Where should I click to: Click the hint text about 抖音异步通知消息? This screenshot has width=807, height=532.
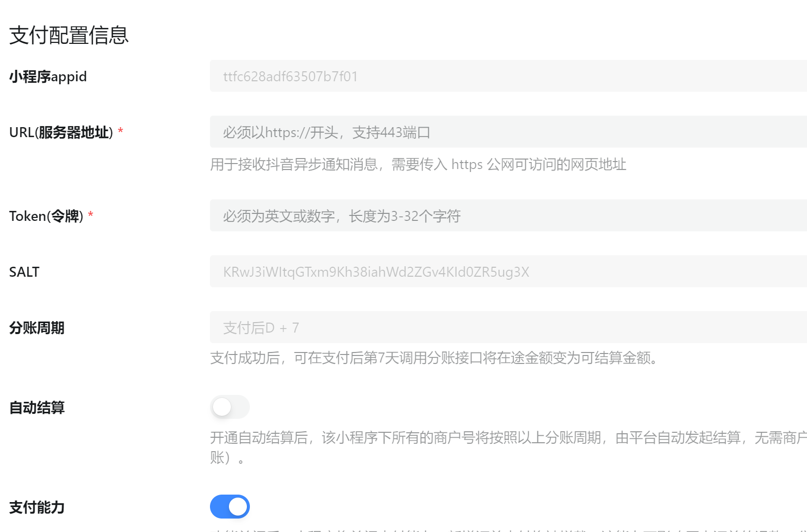pos(417,165)
